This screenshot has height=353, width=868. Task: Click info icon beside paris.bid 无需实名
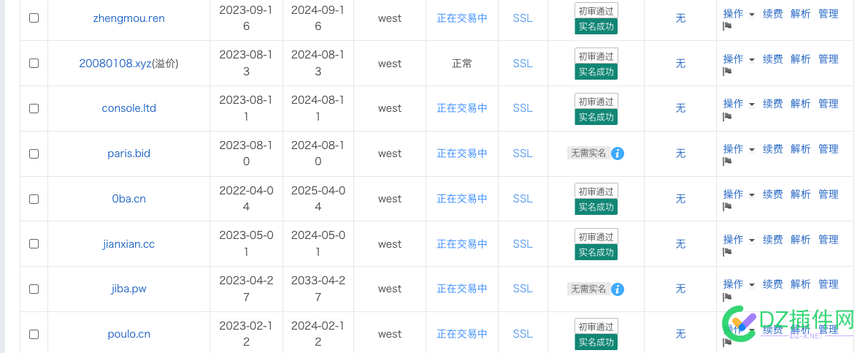tap(618, 153)
